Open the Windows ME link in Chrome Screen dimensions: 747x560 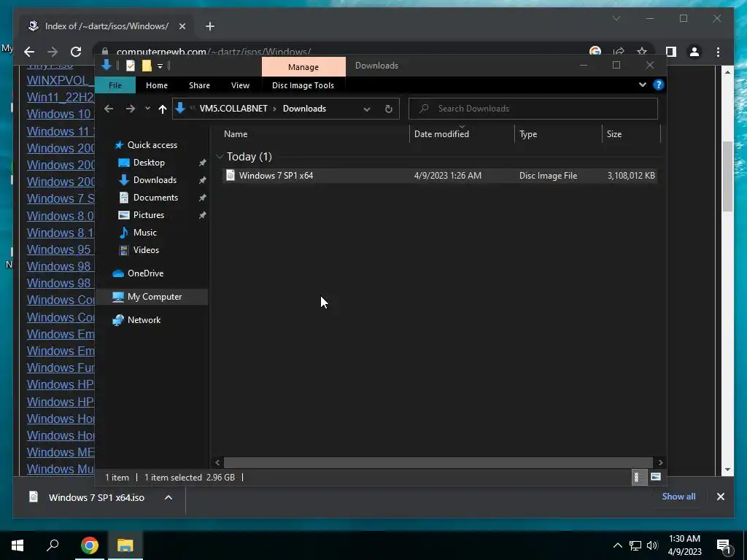pos(61,452)
